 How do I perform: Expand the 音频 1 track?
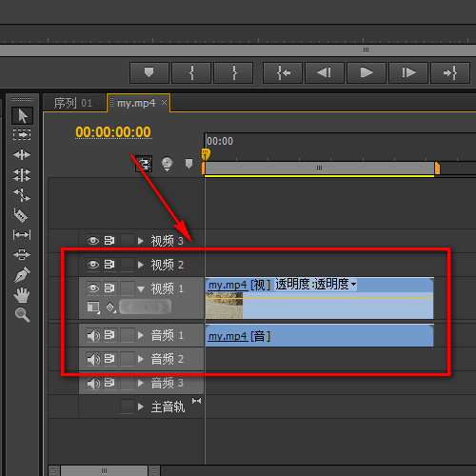(141, 335)
